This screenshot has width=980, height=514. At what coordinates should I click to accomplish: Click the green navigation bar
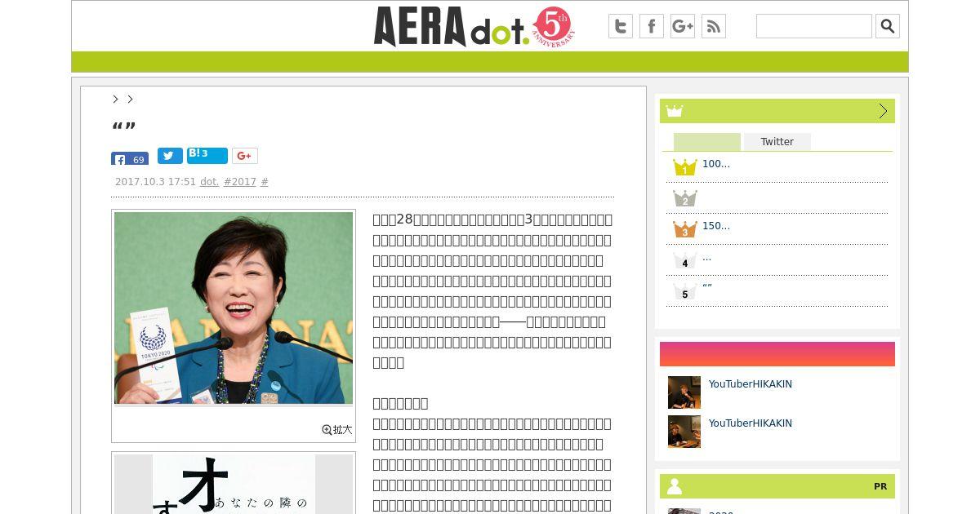click(x=490, y=62)
